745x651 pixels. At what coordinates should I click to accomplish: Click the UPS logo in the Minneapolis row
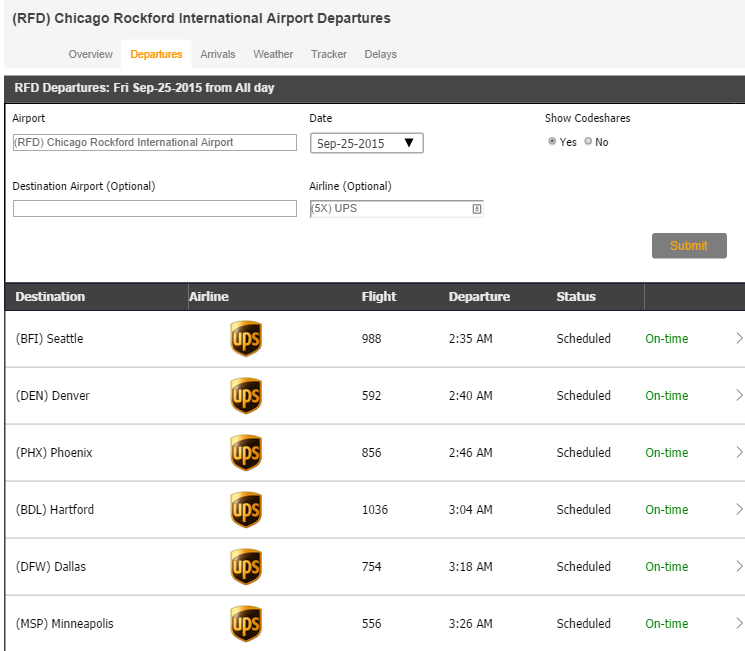click(246, 624)
